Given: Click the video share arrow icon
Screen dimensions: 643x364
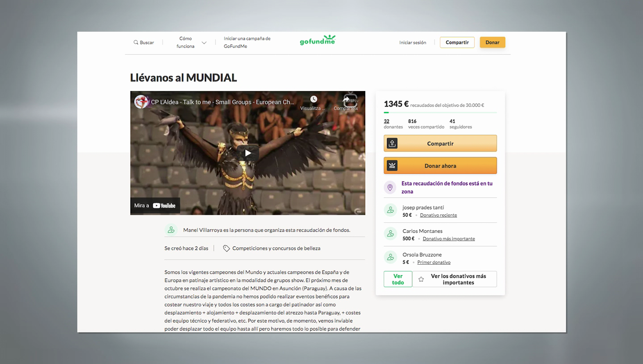Looking at the screenshot, I should tap(346, 99).
